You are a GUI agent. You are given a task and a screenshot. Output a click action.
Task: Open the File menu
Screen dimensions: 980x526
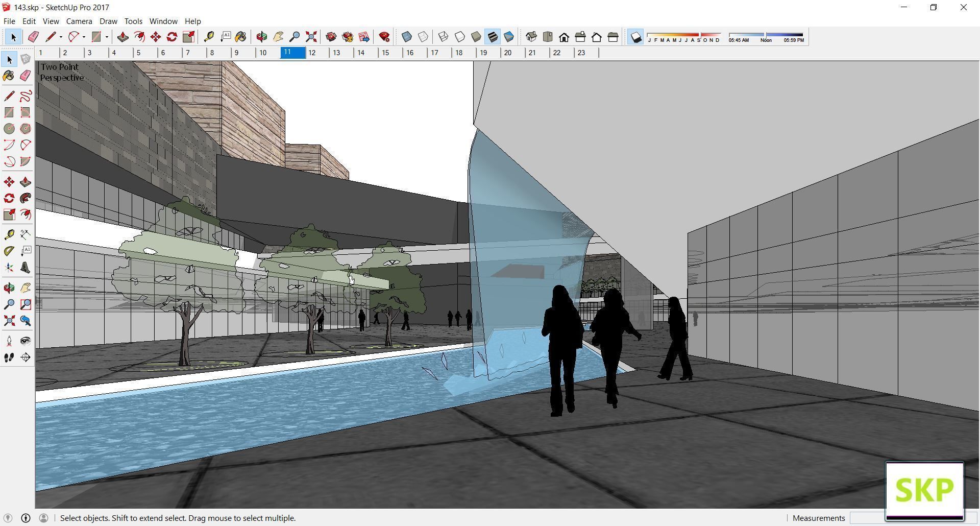click(x=9, y=21)
